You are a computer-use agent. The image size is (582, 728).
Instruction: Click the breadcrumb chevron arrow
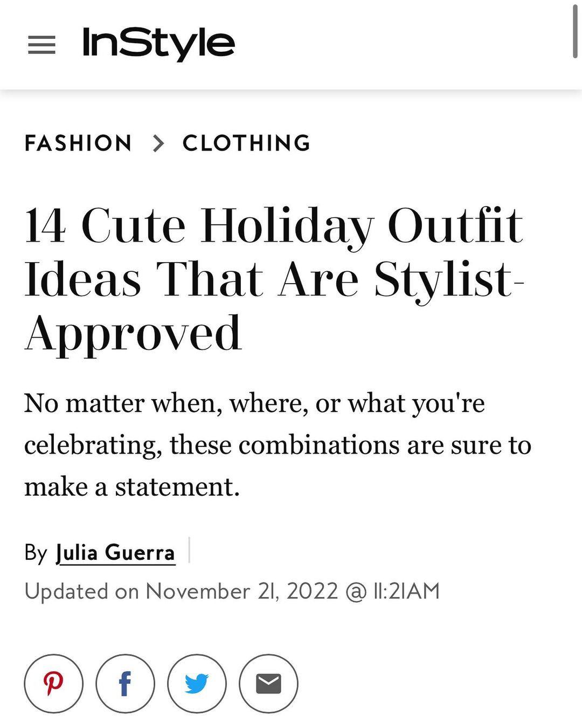pos(158,143)
